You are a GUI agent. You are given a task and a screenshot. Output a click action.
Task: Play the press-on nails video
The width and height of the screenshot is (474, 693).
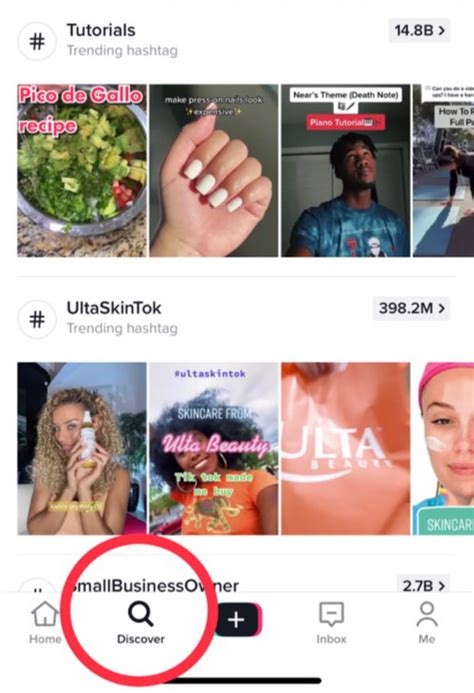[x=214, y=170]
